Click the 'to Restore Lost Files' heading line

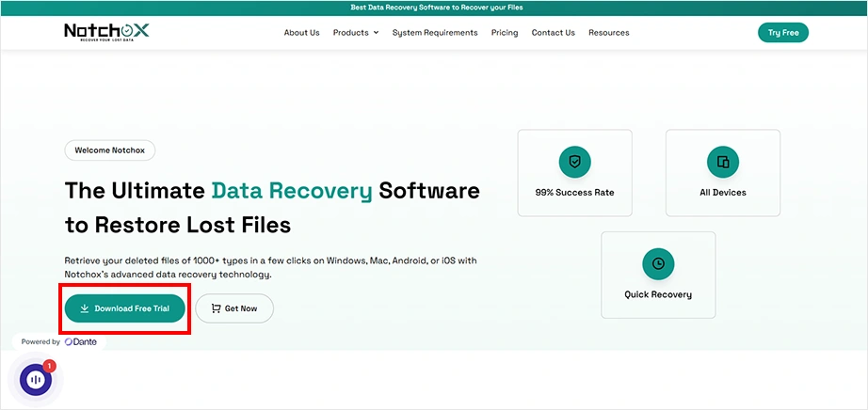click(x=178, y=225)
